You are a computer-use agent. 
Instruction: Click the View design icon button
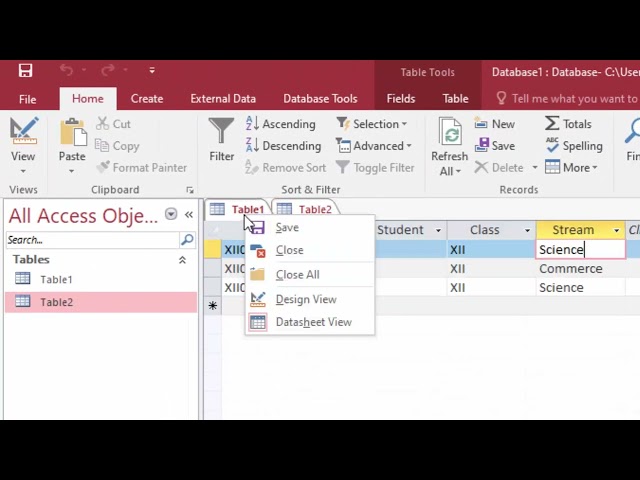coord(24,131)
